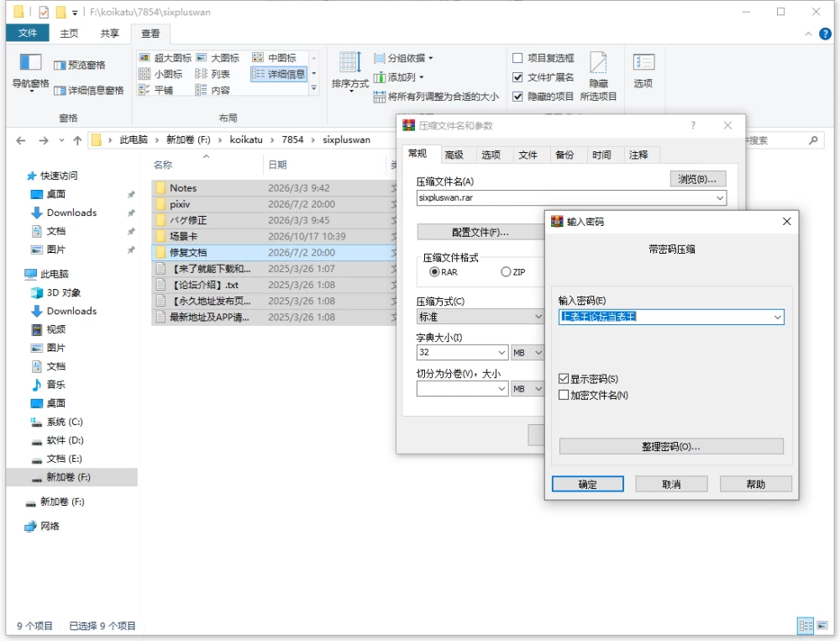Open recent locations dropdown arrow
840x641 pixels.
coord(61,140)
